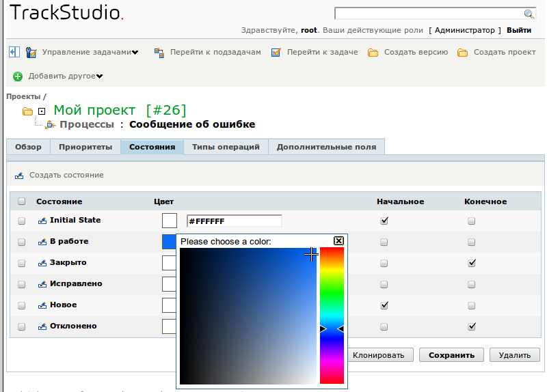Viewport: 547px width, 392px height.
Task: Open the 'Типы операций' tab
Action: point(226,147)
